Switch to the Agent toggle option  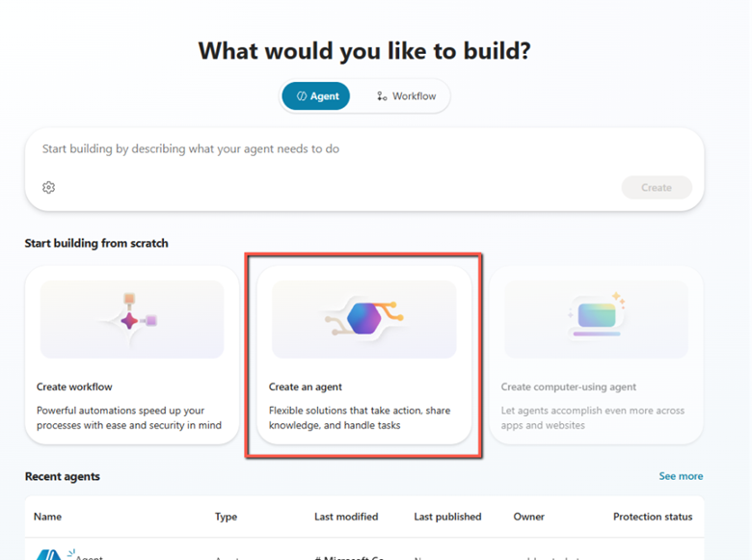pos(316,96)
